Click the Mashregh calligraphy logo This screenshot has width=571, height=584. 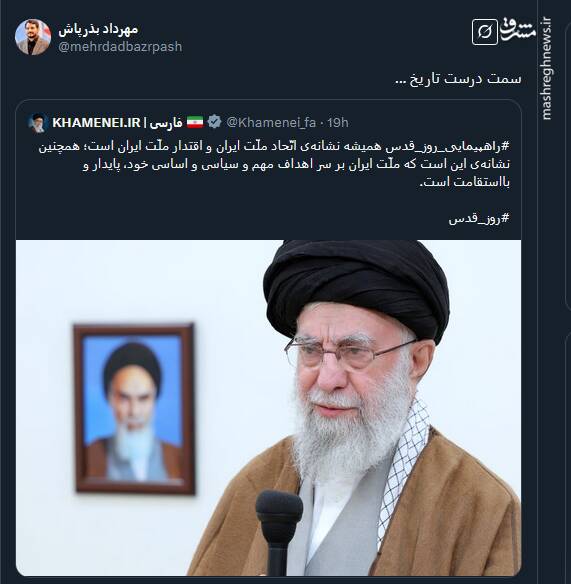tap(518, 30)
